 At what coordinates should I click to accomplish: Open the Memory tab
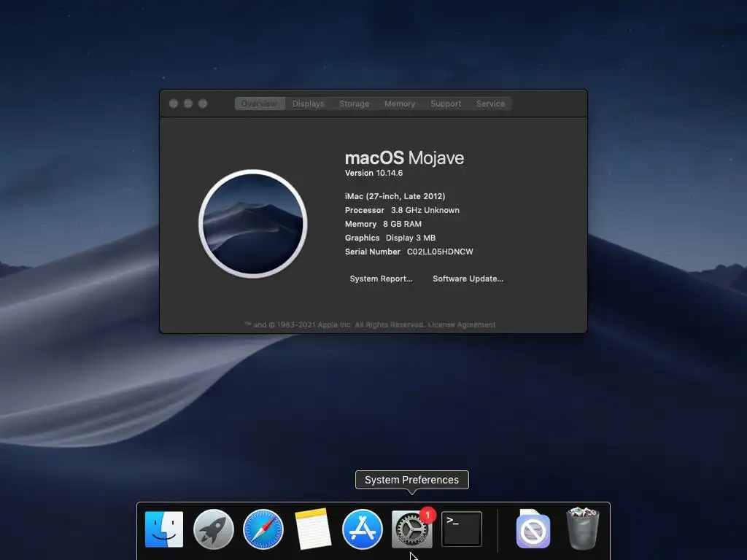400,104
